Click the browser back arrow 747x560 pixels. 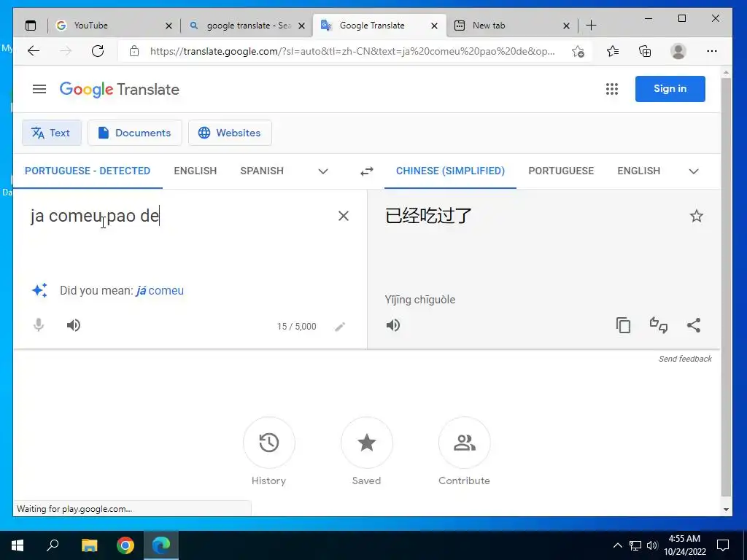34,51
